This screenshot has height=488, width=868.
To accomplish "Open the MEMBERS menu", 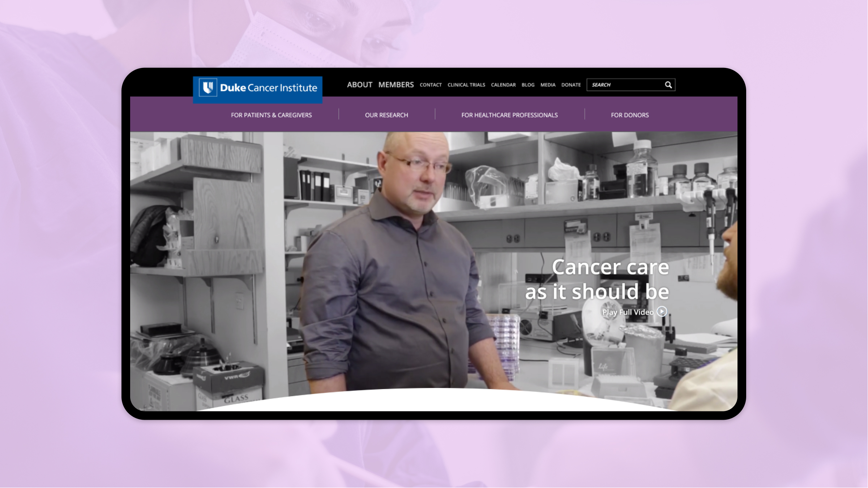I will (396, 85).
